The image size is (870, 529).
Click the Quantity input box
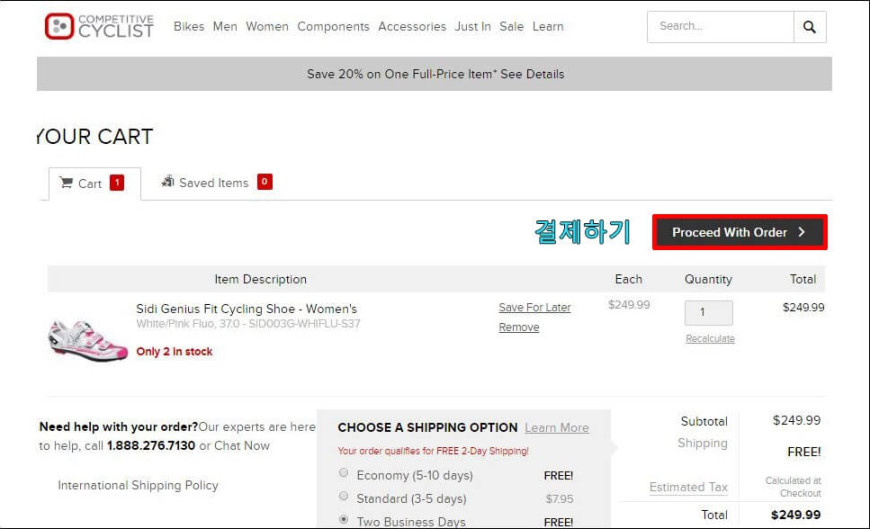click(x=709, y=313)
